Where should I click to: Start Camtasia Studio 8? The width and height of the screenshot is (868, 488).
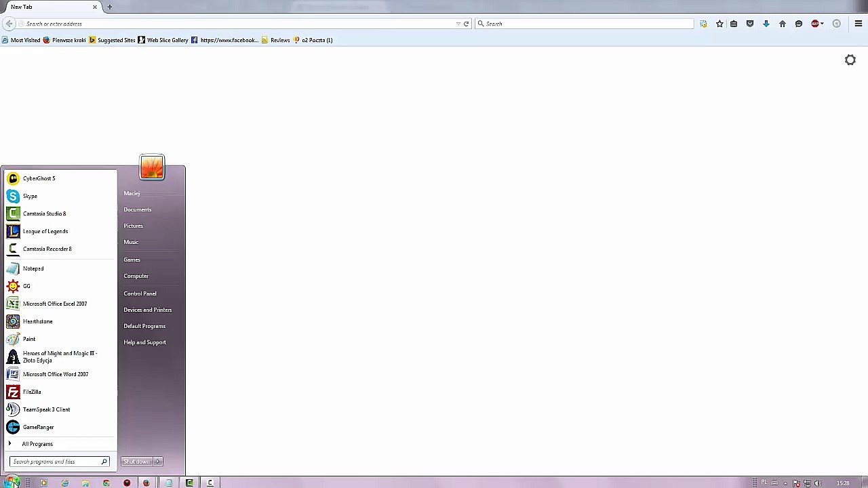point(60,213)
